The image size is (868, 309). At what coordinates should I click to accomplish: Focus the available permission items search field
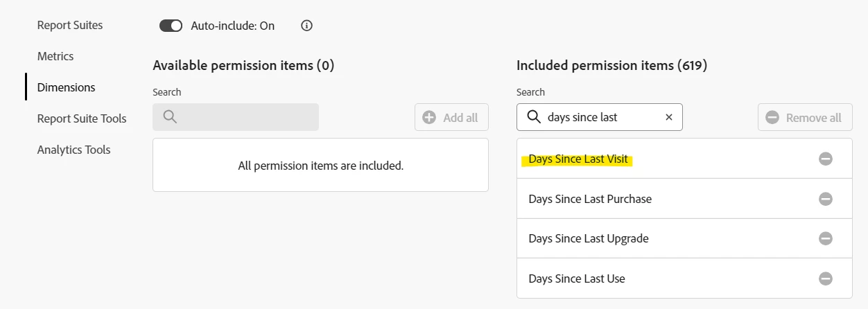coord(243,117)
